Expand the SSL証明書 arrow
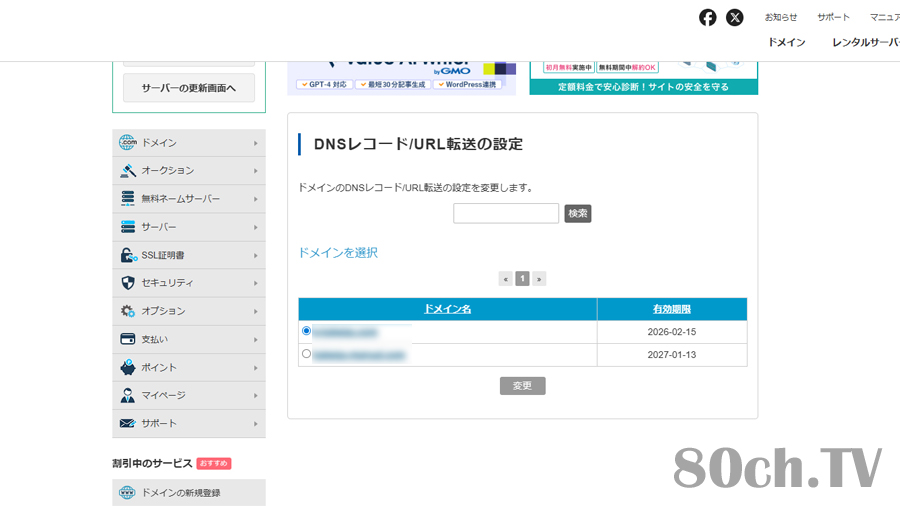The height and width of the screenshot is (506, 900). [255, 255]
